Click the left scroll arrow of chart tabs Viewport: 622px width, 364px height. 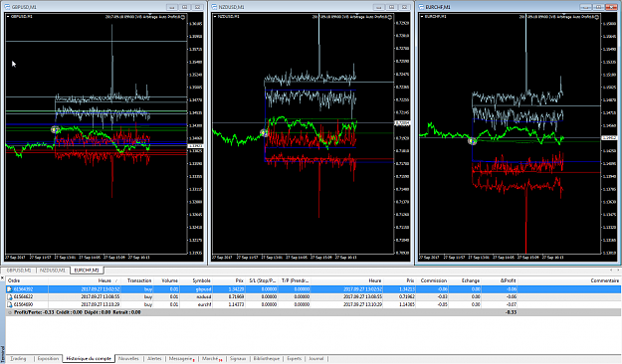(x=611, y=271)
